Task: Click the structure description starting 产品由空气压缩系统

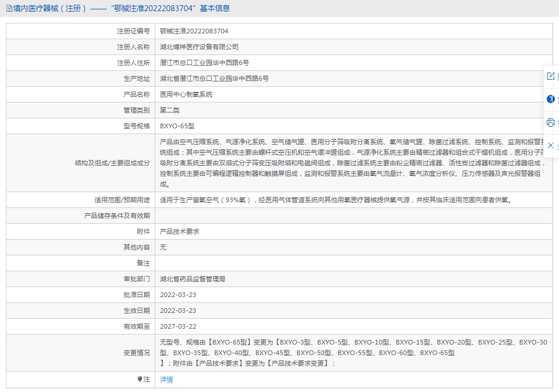Action: coord(353,163)
